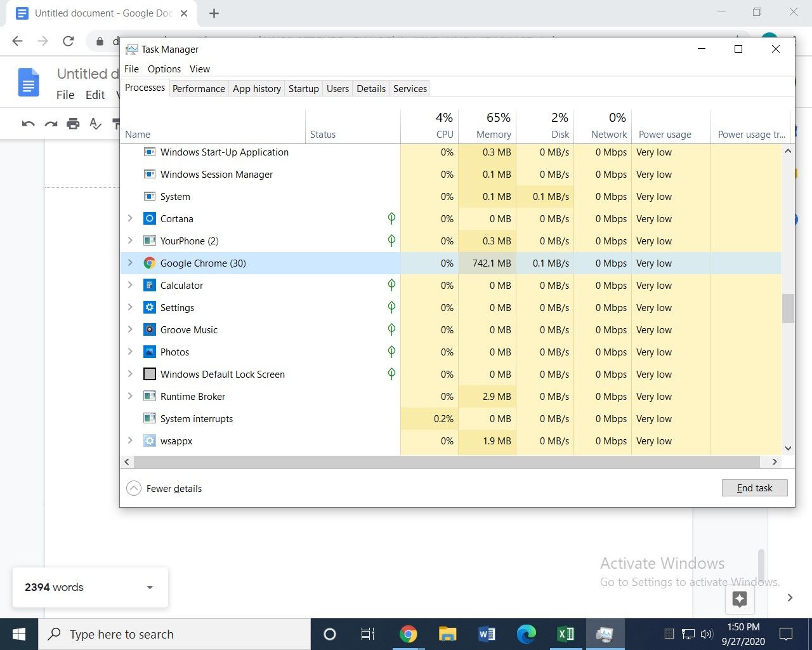
Task: Switch to the Services tab
Action: tap(410, 88)
